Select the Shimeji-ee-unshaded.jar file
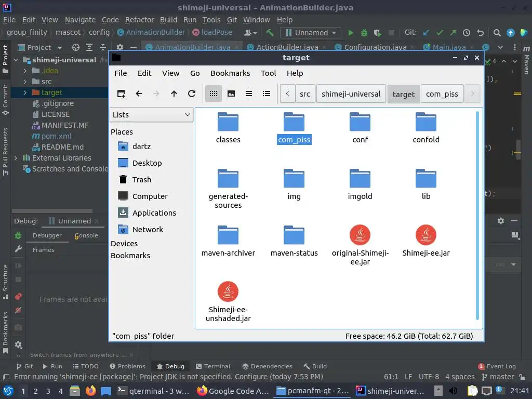The width and height of the screenshot is (532, 399). click(x=228, y=302)
